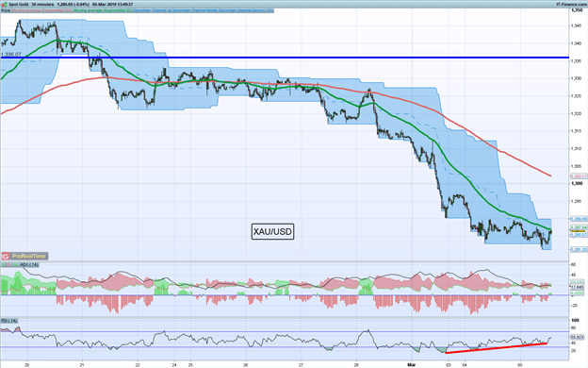Open the Price label in the legend
Viewport: 588px width, 368px height.
[6, 10]
